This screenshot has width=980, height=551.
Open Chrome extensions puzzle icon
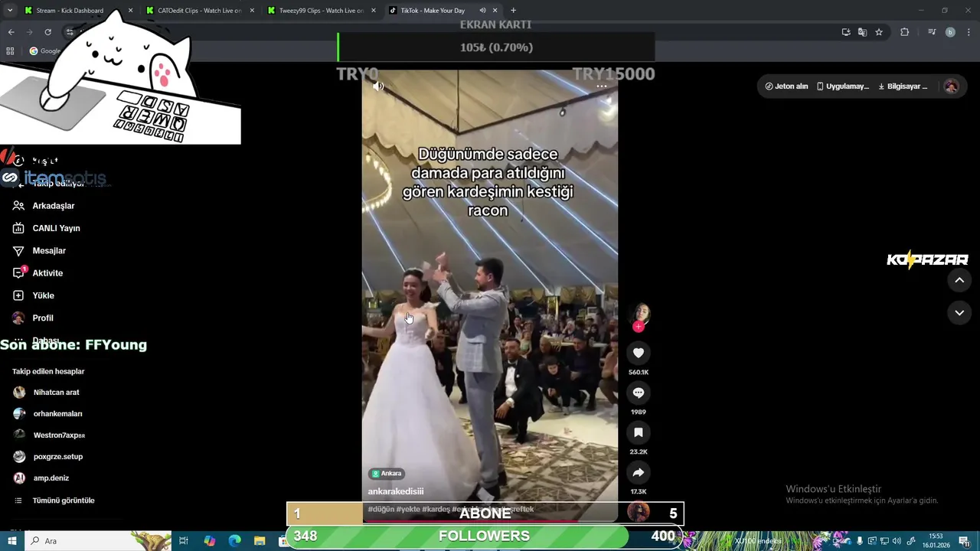click(x=905, y=32)
